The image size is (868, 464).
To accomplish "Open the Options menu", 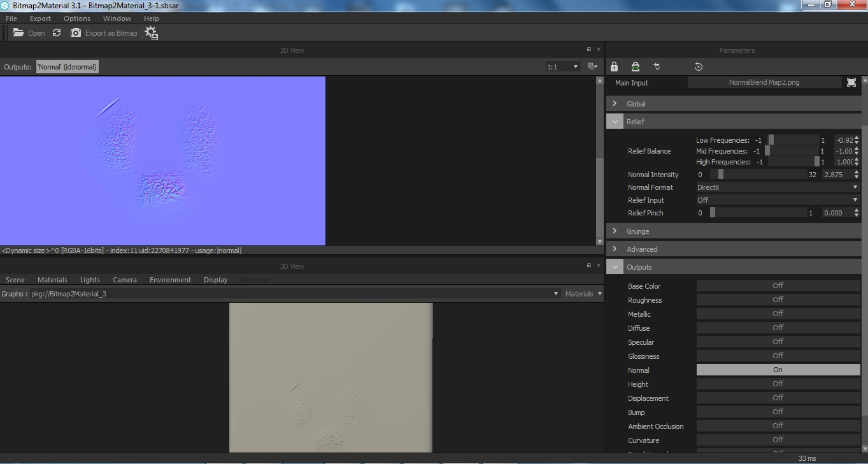I will click(77, 18).
